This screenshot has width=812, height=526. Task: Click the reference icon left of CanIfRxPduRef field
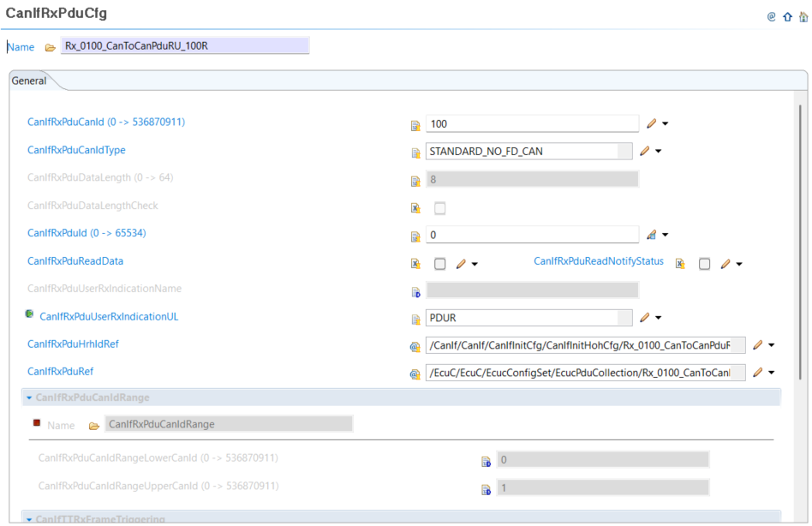(x=415, y=374)
